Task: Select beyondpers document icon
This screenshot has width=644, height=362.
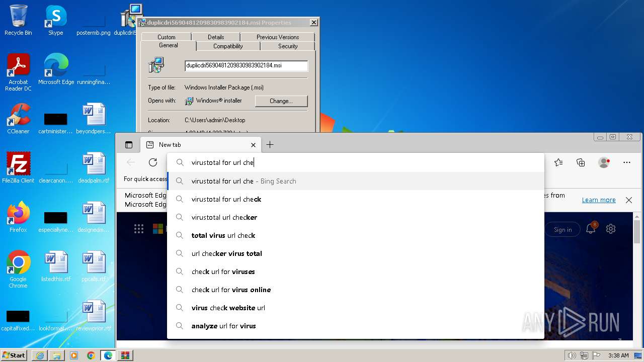Action: 94,119
